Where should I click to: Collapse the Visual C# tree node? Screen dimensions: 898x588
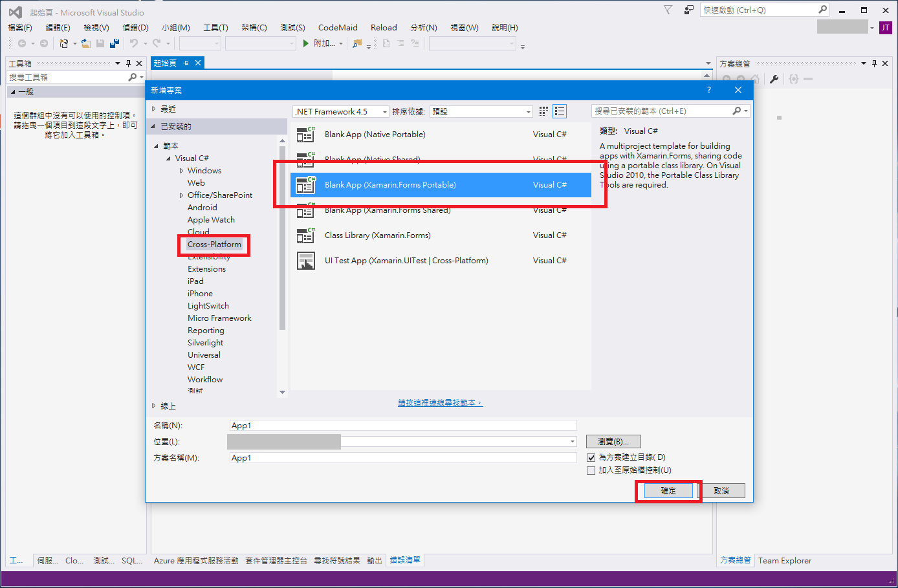tap(169, 158)
